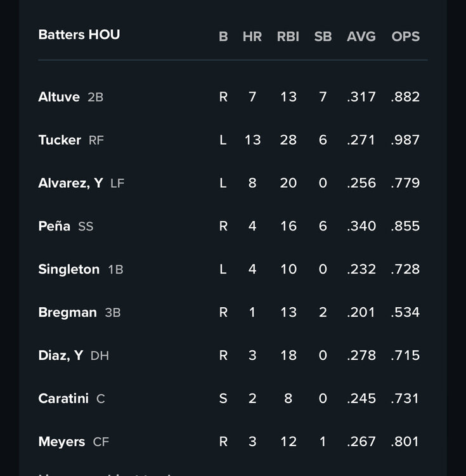
Task: View Singleton's player page
Action: click(68, 270)
